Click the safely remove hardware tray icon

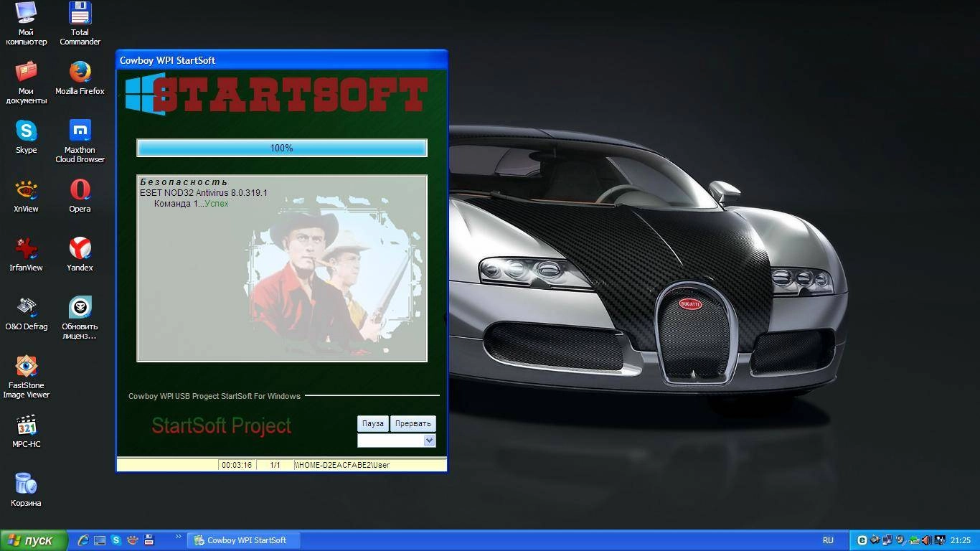[x=913, y=540]
